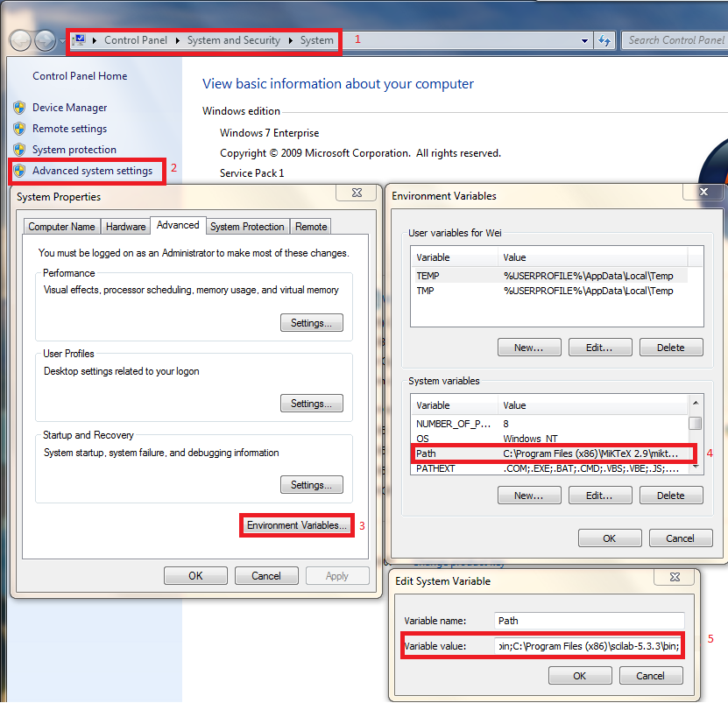This screenshot has height=703, width=728.
Task: Select the PATHEXT system variable row
Action: pos(549,468)
